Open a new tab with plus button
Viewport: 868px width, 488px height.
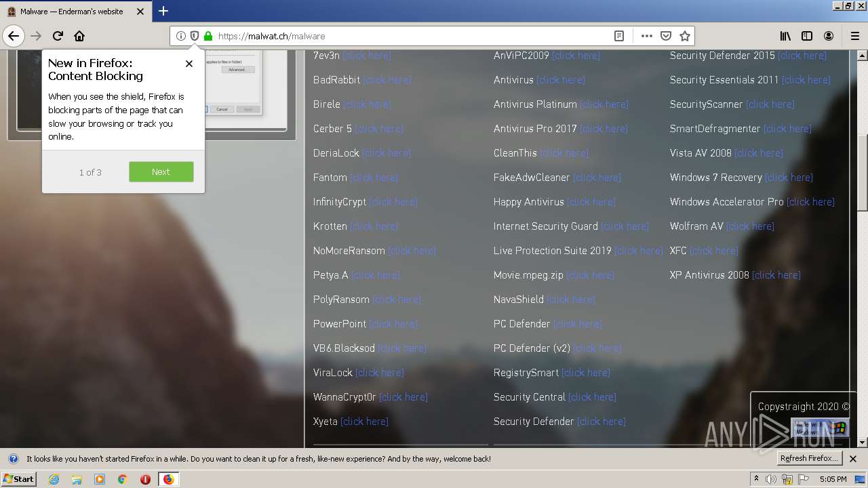163,11
